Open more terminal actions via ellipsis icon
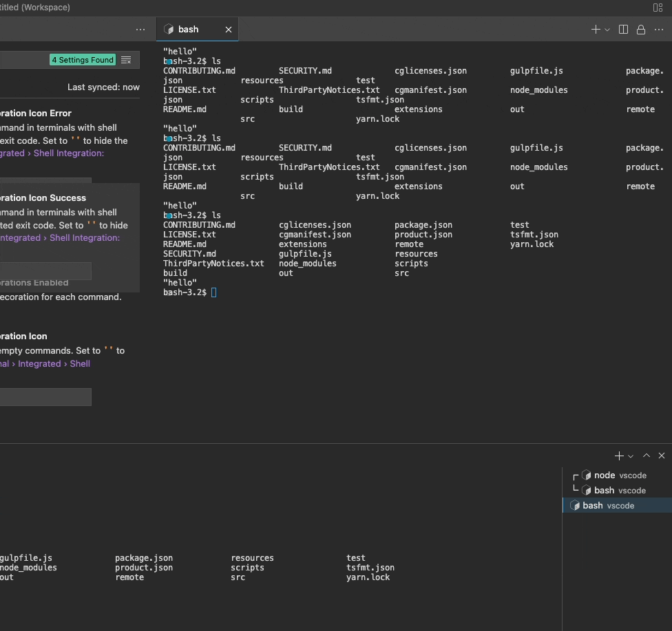Image resolution: width=672 pixels, height=631 pixels. pos(658,30)
